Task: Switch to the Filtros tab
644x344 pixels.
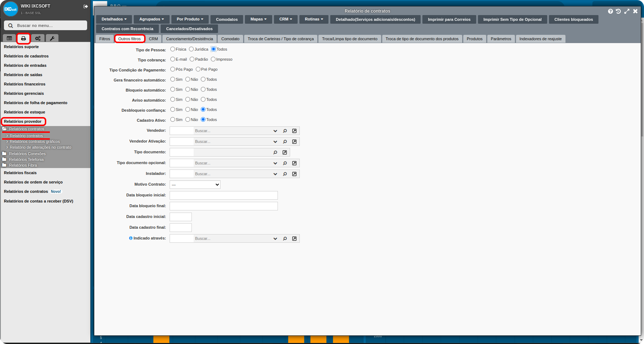Action: (x=105, y=39)
